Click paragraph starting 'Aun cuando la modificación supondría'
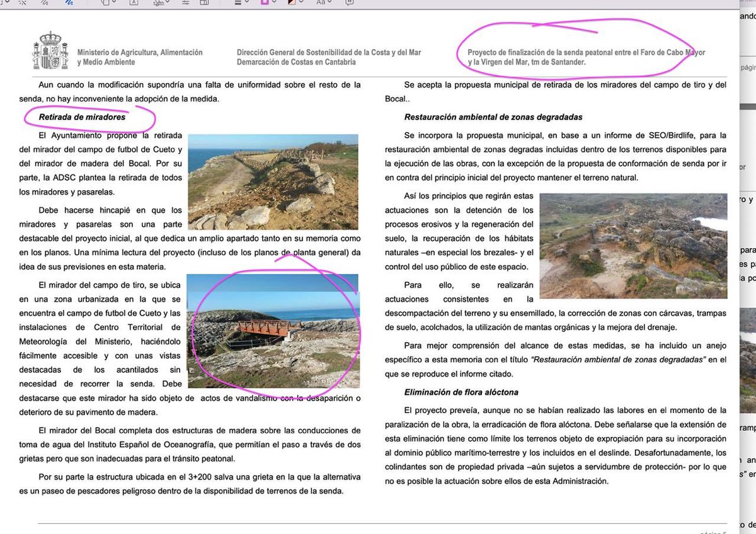The height and width of the screenshot is (534, 756). 190,91
